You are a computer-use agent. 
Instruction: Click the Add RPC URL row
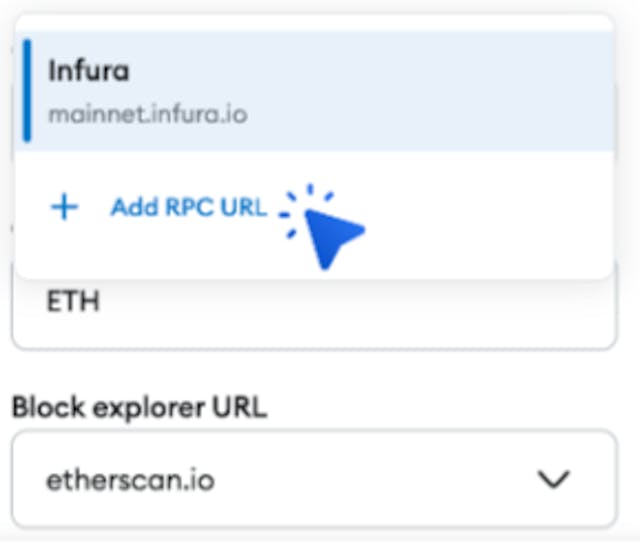314,208
